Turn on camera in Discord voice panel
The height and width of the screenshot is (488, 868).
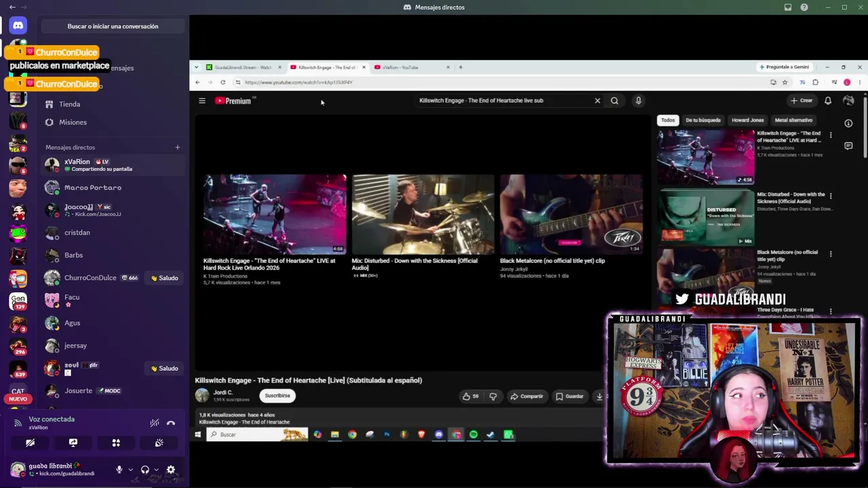30,443
